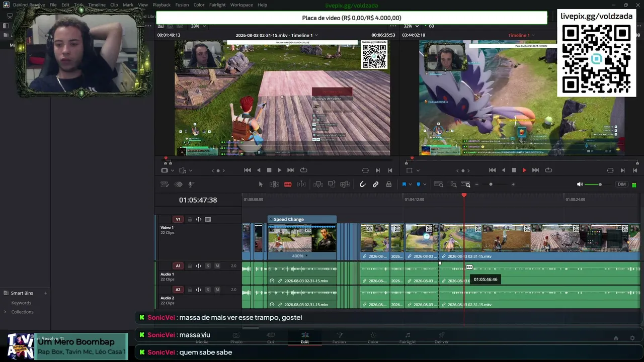Toggle loop playback in source viewer
This screenshot has height=362, width=644.
tap(303, 170)
